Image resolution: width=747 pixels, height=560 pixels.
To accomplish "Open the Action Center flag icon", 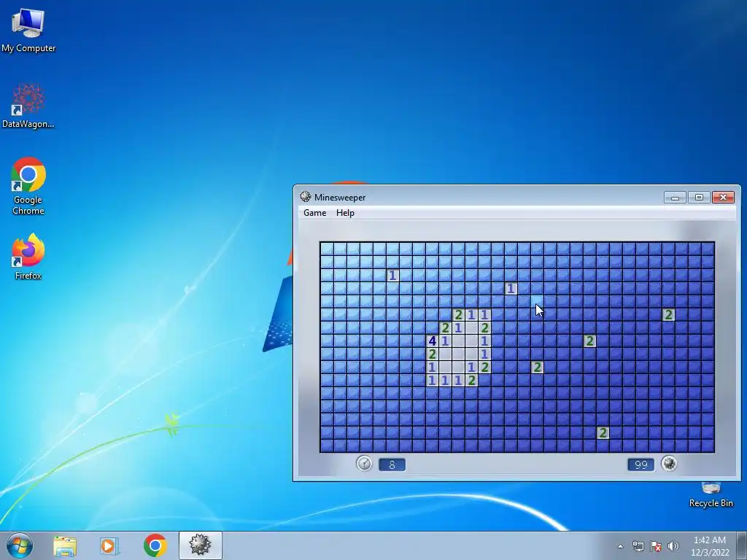I will (656, 546).
